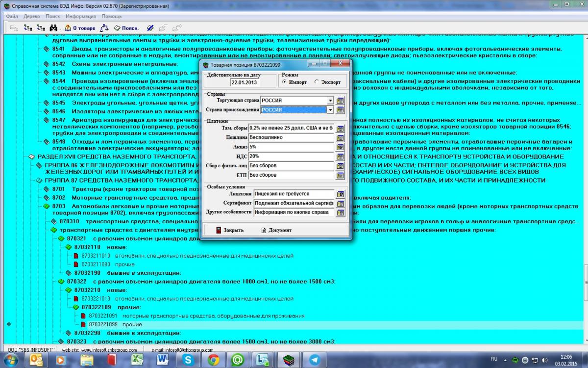
Task: Open the Дерево menu
Action: [x=32, y=16]
